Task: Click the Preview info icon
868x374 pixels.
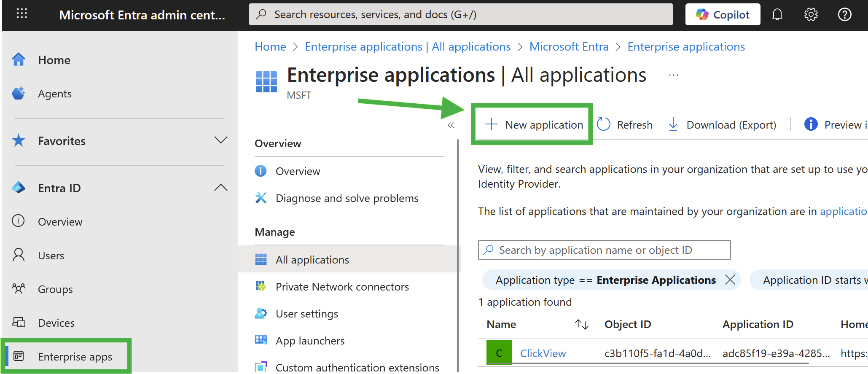Action: click(811, 124)
